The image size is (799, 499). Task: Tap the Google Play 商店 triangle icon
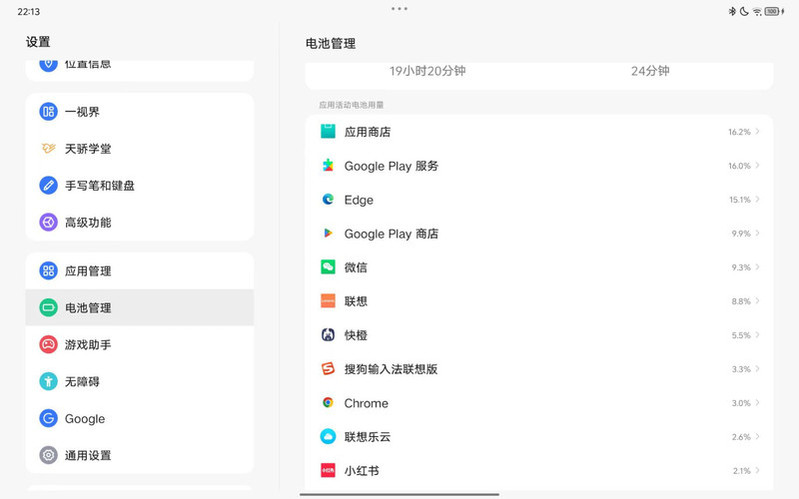328,233
